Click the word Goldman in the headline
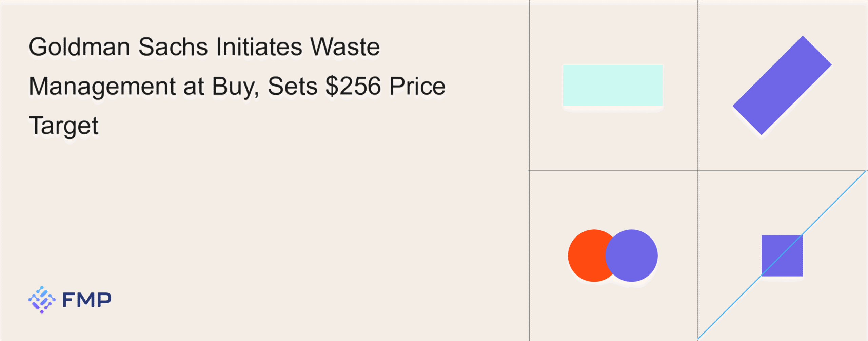Screen dimensions: 868x341 [79, 47]
